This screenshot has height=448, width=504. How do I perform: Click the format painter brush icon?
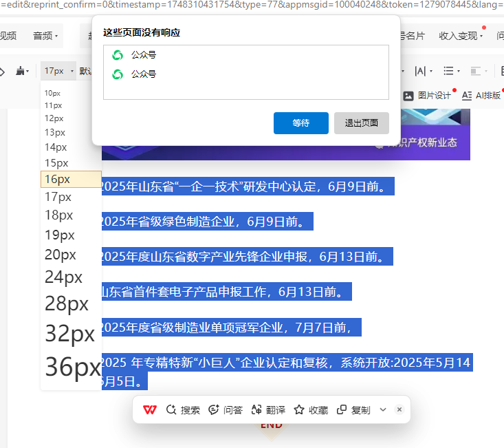(x=20, y=71)
